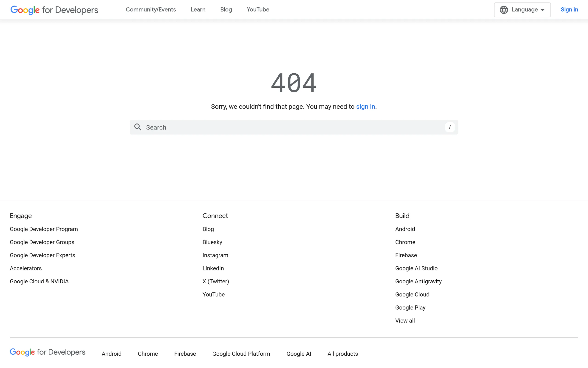Open the Google AI Studio link
The width and height of the screenshot is (588, 368).
tap(416, 268)
